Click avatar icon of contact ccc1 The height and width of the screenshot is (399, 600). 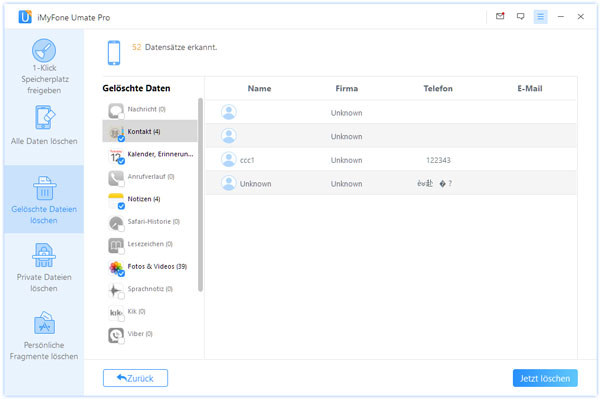tap(228, 160)
